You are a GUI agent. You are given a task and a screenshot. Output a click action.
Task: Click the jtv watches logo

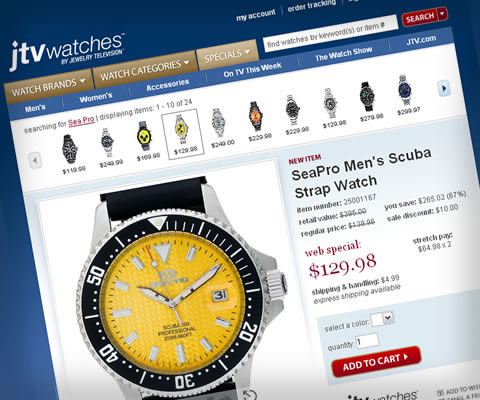pyautogui.click(x=67, y=52)
